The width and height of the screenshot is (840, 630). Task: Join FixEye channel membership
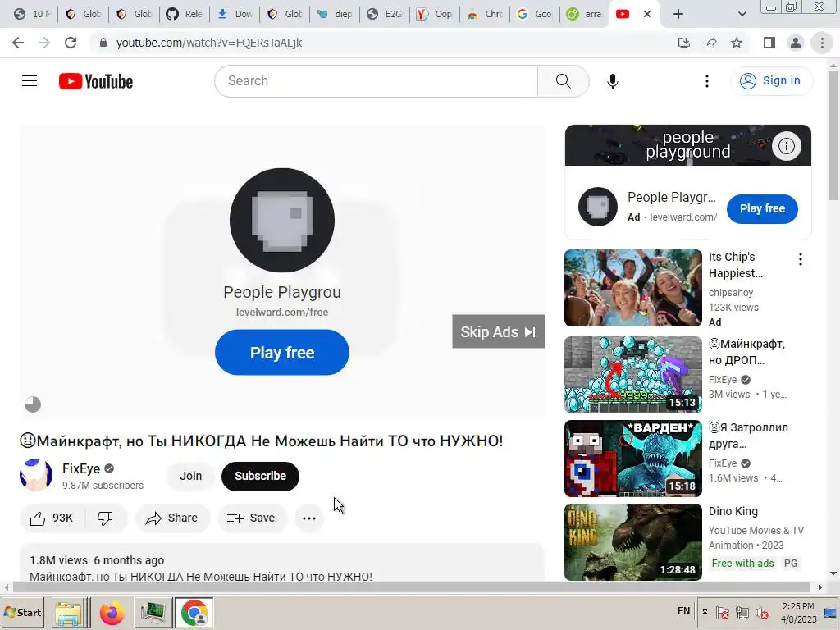pos(190,476)
